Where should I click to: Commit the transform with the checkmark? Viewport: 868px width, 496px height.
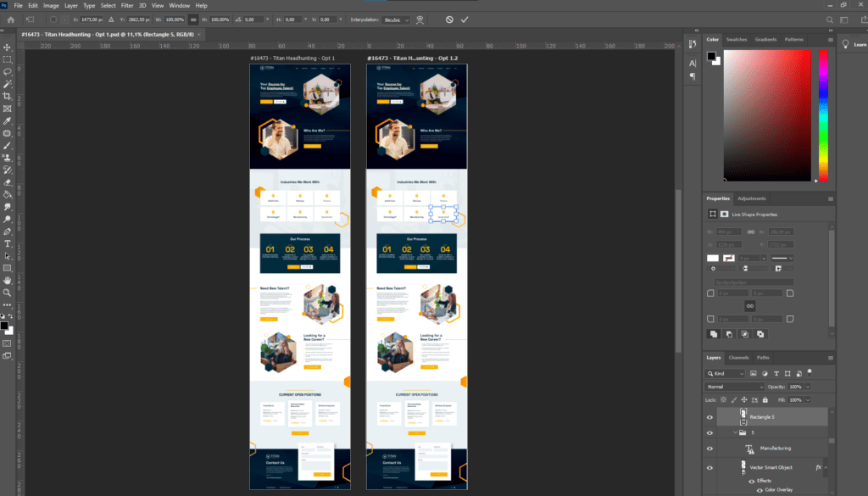pos(465,19)
